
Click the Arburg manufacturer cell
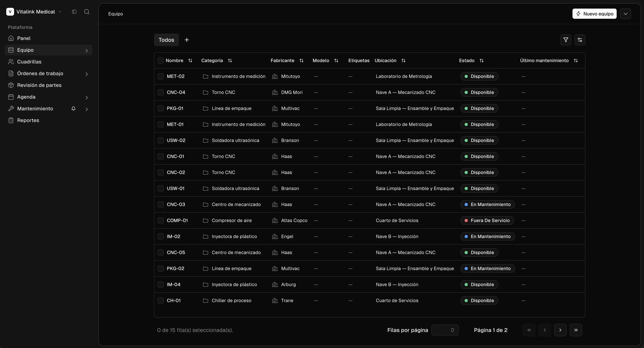point(288,285)
